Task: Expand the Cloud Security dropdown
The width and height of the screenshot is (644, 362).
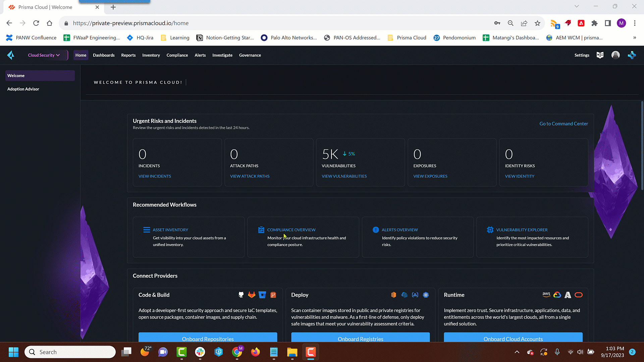Action: (x=44, y=55)
